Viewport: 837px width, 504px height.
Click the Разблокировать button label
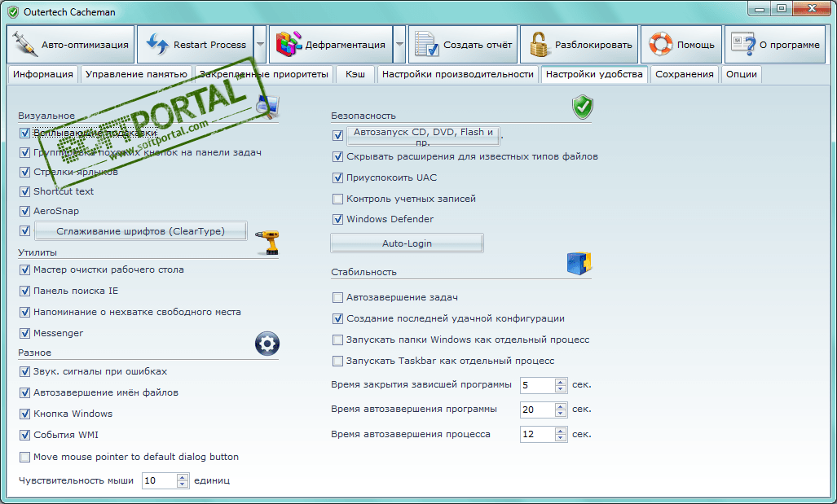tap(593, 45)
